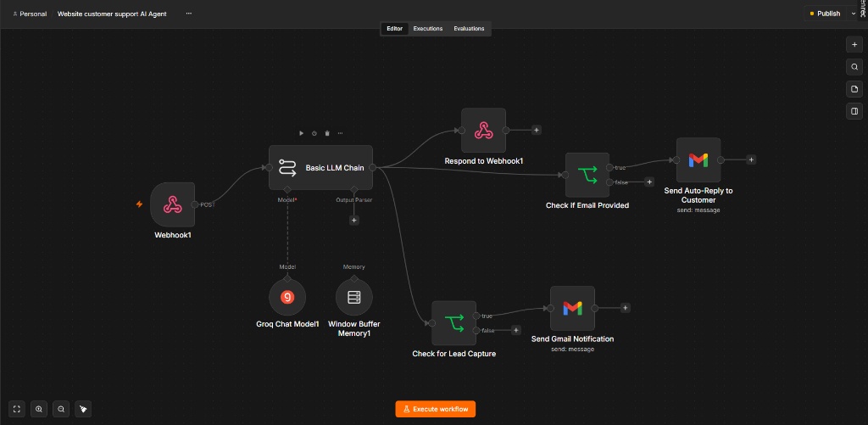Fit the workflow to view
Viewport: 868px width, 425px height.
pos(17,409)
